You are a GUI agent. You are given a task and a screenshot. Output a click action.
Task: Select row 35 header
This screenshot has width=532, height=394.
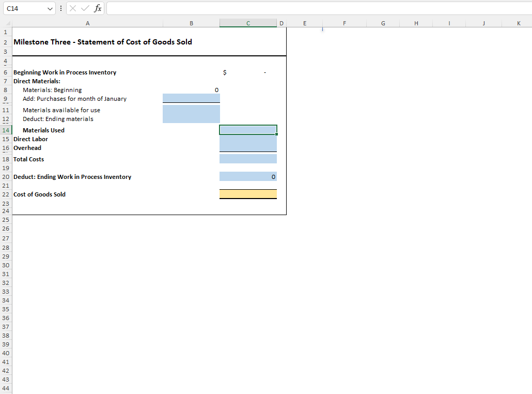point(6,309)
